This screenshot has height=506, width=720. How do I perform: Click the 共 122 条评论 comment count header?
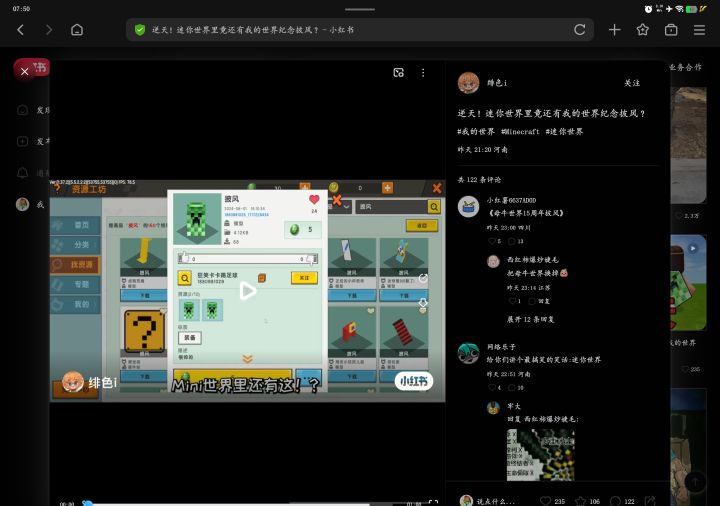pyautogui.click(x=479, y=180)
